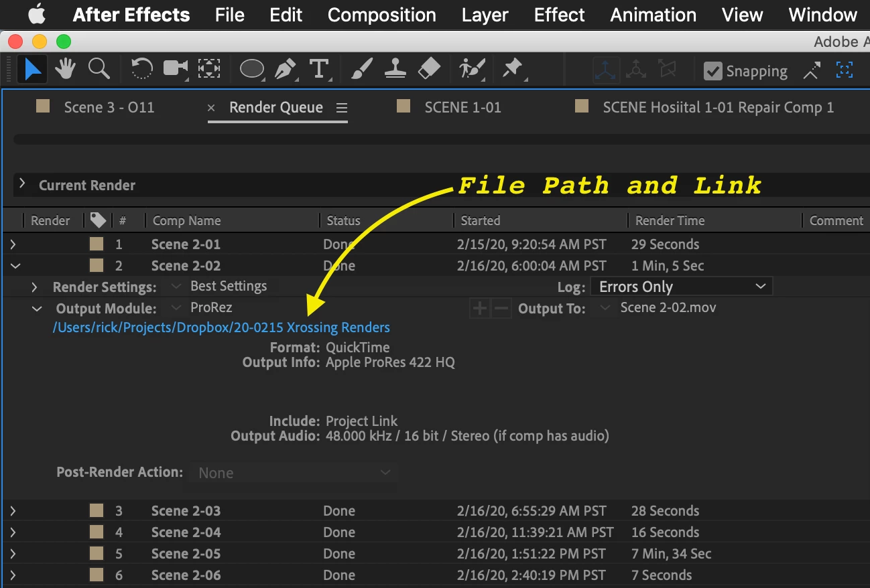The image size is (870, 588).
Task: Select the Roto Brush tool
Action: (471, 69)
